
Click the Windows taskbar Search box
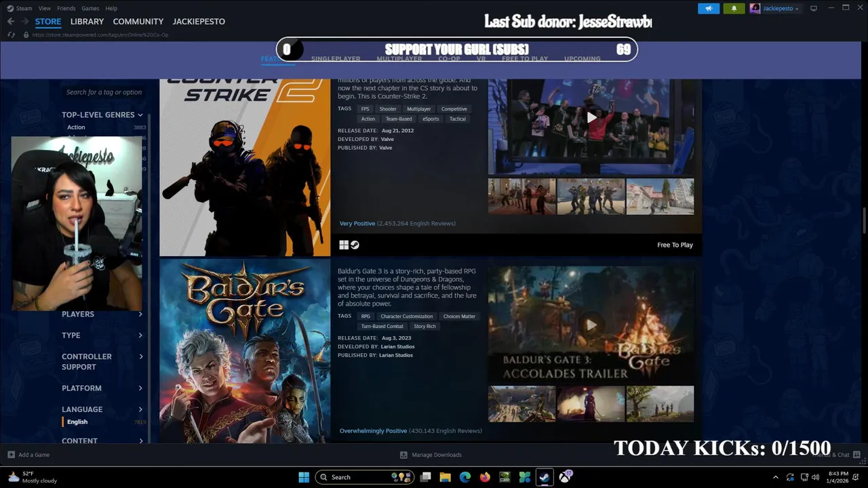pos(365,477)
